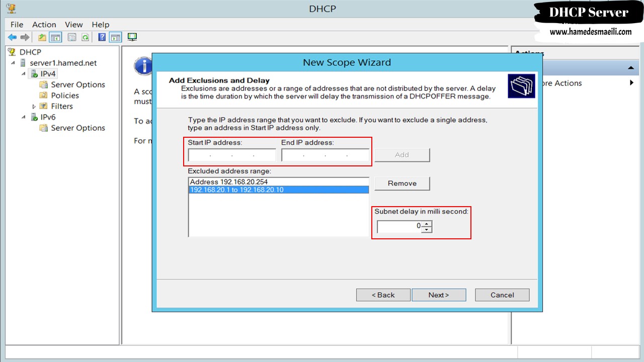Click the Export List toolbar icon
The width and height of the screenshot is (644, 362).
click(72, 37)
